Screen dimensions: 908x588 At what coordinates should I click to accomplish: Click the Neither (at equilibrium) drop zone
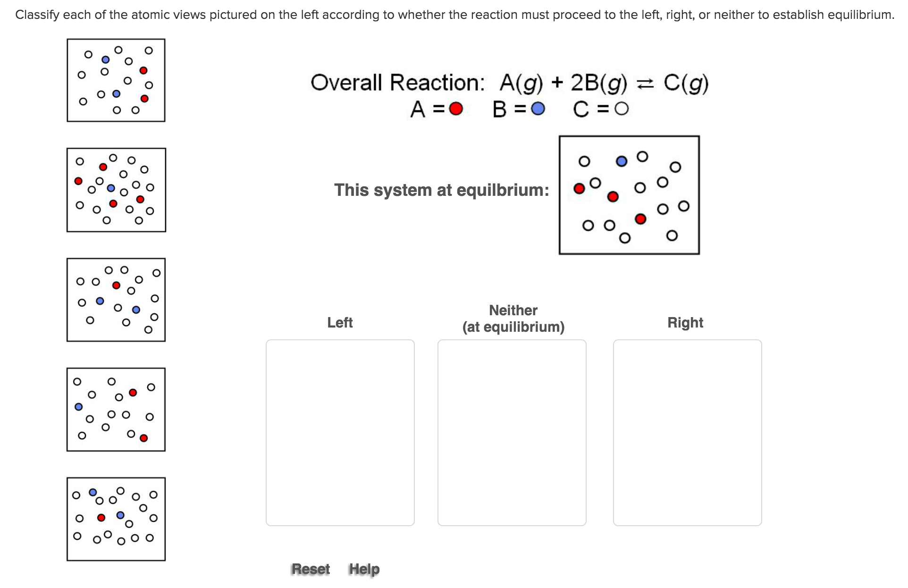coord(512,432)
